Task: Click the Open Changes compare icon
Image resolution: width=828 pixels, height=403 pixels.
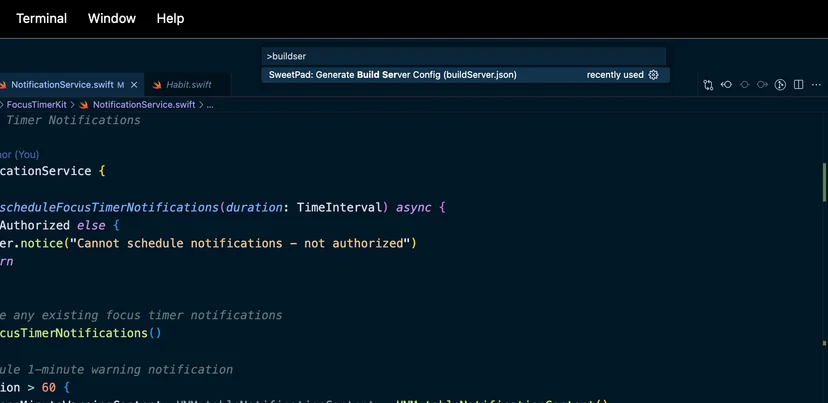Action: tap(708, 85)
